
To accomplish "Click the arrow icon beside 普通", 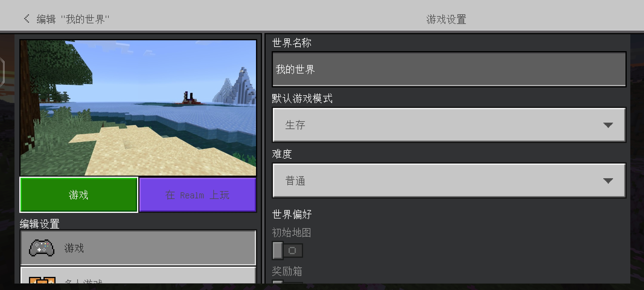I will (608, 181).
